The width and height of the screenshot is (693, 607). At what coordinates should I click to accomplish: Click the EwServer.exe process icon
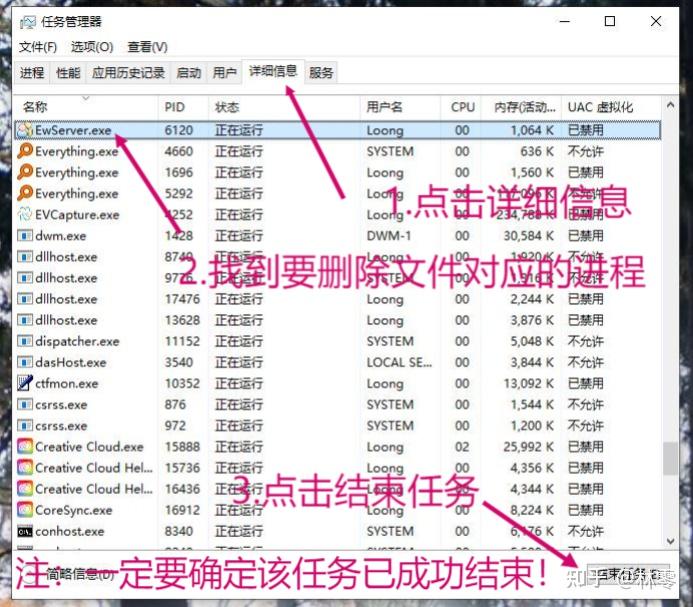25,130
